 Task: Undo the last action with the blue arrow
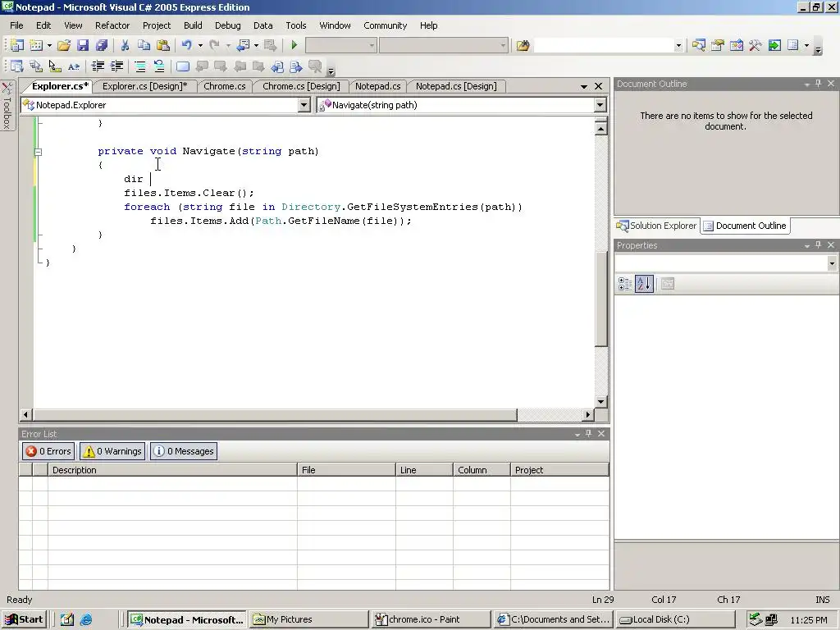(186, 46)
